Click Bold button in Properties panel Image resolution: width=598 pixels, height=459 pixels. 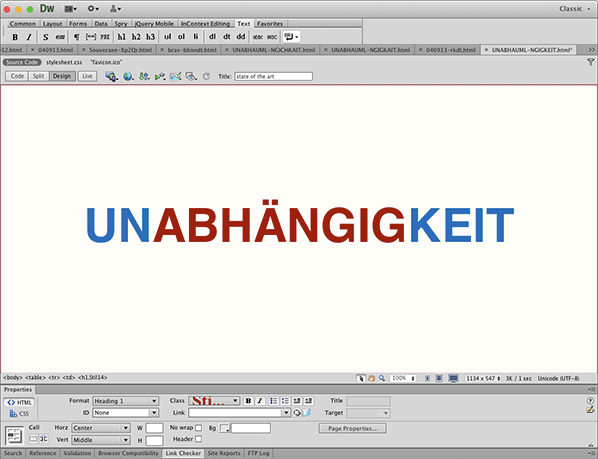point(248,401)
